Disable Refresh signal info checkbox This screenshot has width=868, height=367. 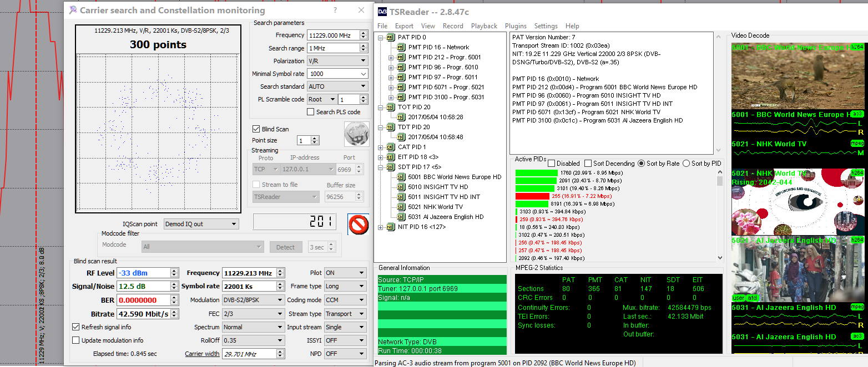coord(76,327)
